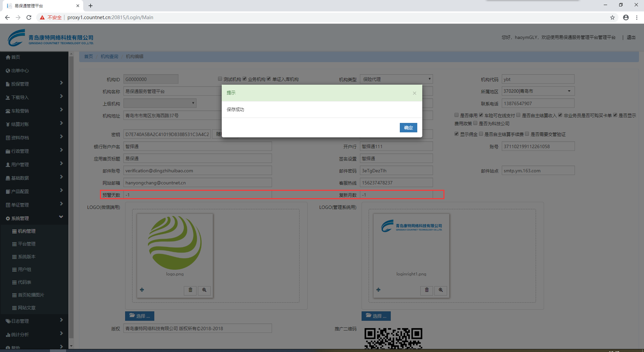Click 选择 under the 管理系统 LOGO
The image size is (644, 352).
click(x=376, y=316)
